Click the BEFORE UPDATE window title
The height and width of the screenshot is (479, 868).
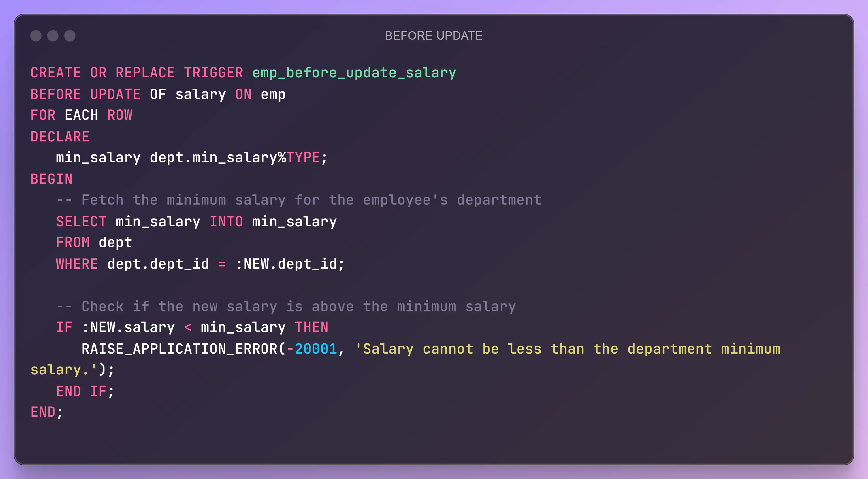click(x=434, y=36)
